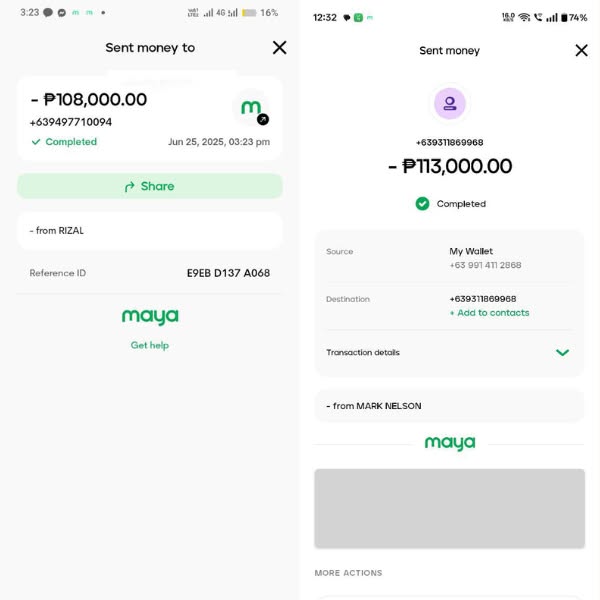Close the left Sent money to screen
Screen dimensions: 600x600
point(280,48)
